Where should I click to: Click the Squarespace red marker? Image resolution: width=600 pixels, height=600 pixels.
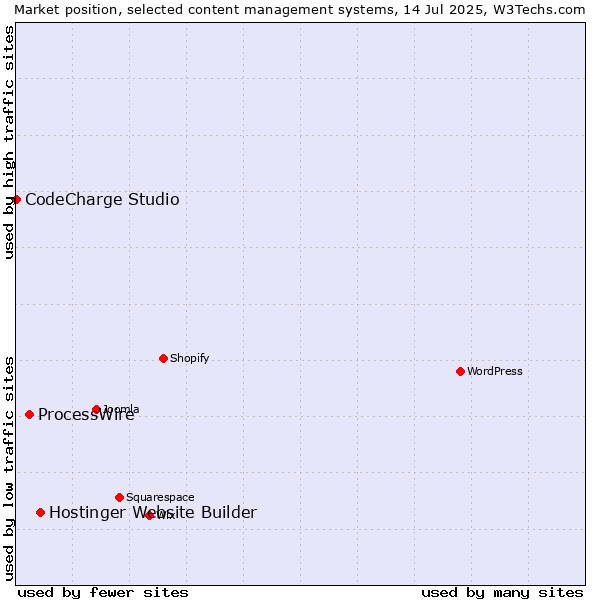119,497
